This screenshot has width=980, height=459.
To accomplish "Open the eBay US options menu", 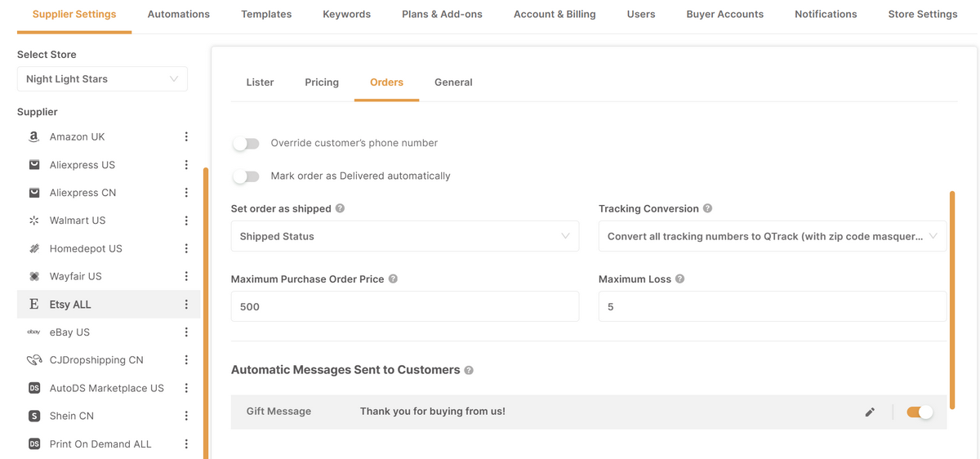I will pyautogui.click(x=186, y=332).
